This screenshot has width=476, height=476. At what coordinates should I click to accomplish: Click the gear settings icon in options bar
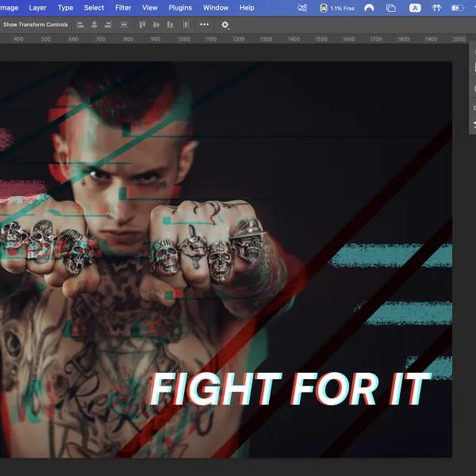(x=225, y=25)
